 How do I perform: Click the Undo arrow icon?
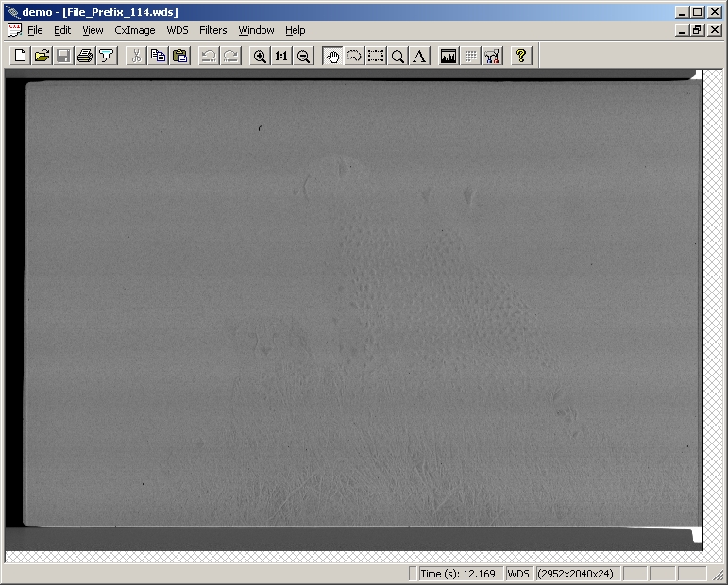click(209, 56)
